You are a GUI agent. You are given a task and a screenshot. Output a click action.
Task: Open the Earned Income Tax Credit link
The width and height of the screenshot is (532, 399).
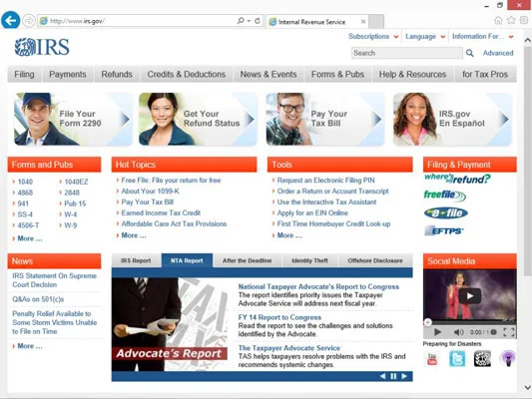pos(161,212)
